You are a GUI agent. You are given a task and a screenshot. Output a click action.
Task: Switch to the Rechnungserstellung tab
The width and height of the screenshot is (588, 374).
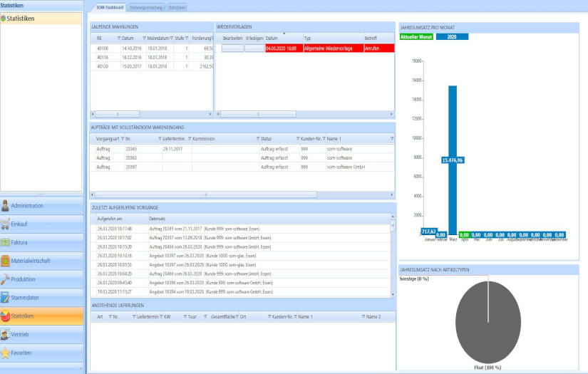tap(146, 7)
